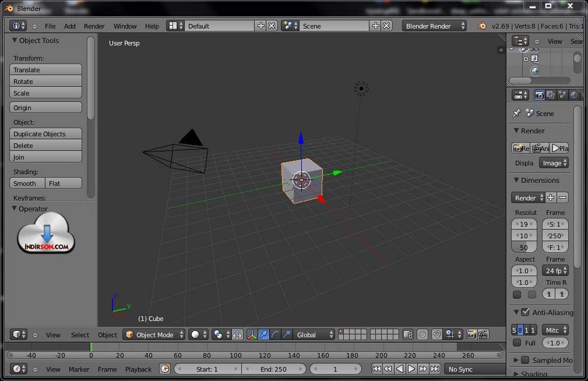
Task: Open the Outliner editor type selector
Action: coord(520,41)
